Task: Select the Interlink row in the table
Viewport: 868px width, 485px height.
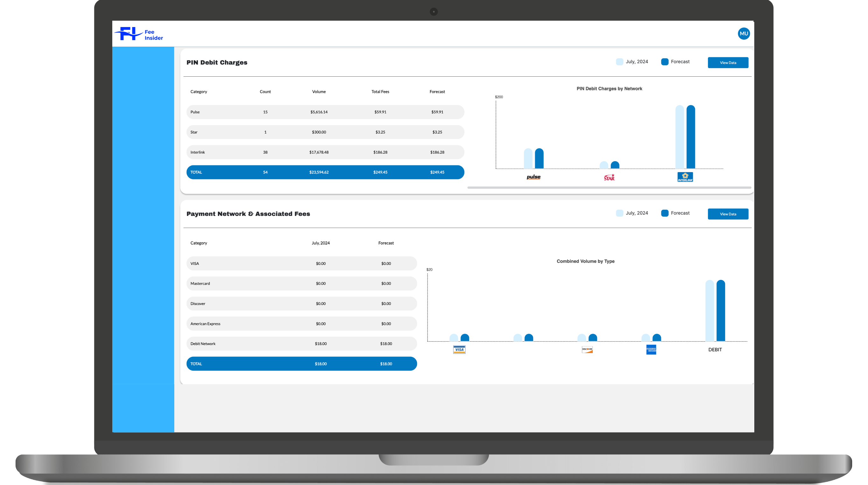Action: coord(325,152)
